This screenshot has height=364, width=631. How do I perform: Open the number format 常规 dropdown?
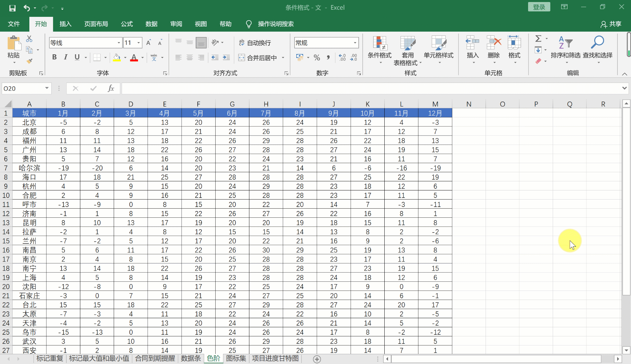[x=354, y=42]
